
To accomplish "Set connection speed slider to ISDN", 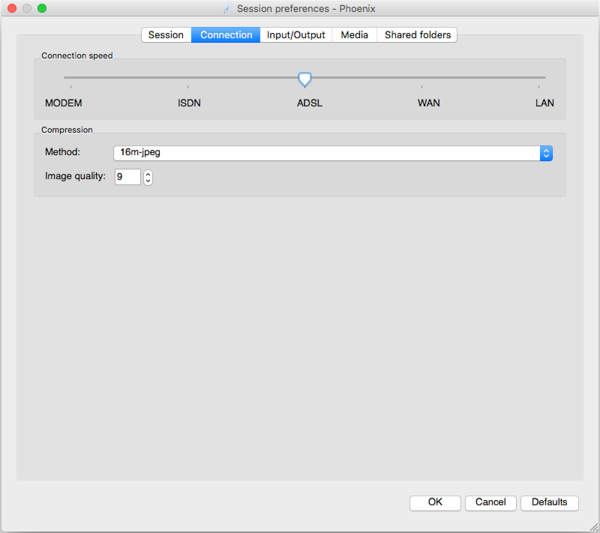I will (x=188, y=78).
